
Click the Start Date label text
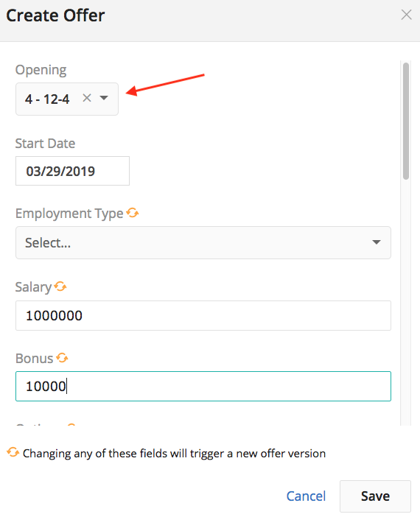pos(45,144)
